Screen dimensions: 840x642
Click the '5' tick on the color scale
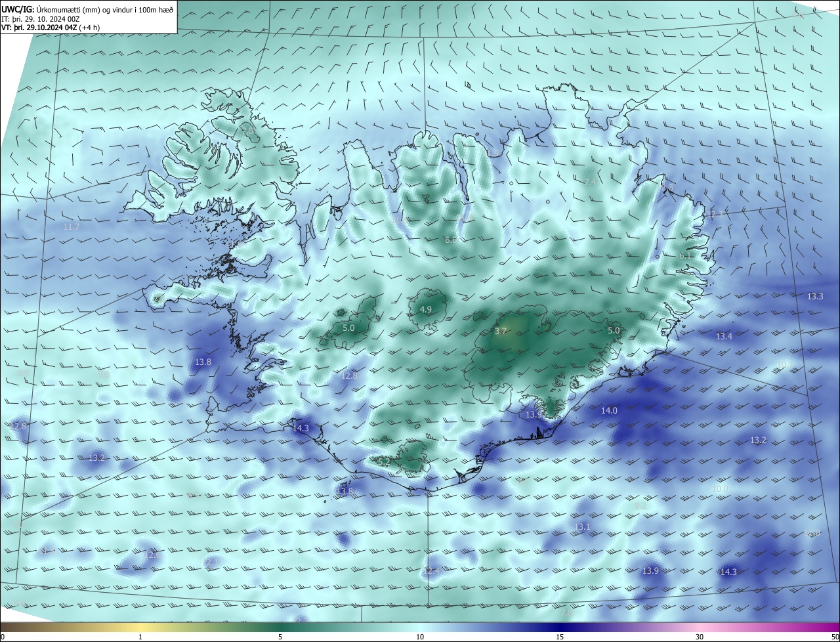280,637
